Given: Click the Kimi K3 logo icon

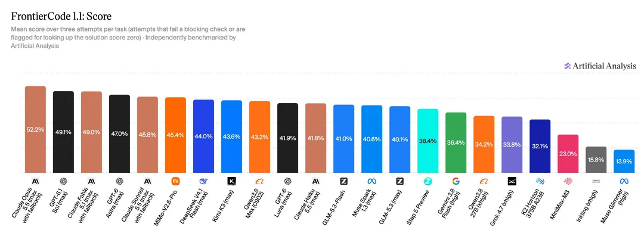Looking at the screenshot, I should coord(231,181).
